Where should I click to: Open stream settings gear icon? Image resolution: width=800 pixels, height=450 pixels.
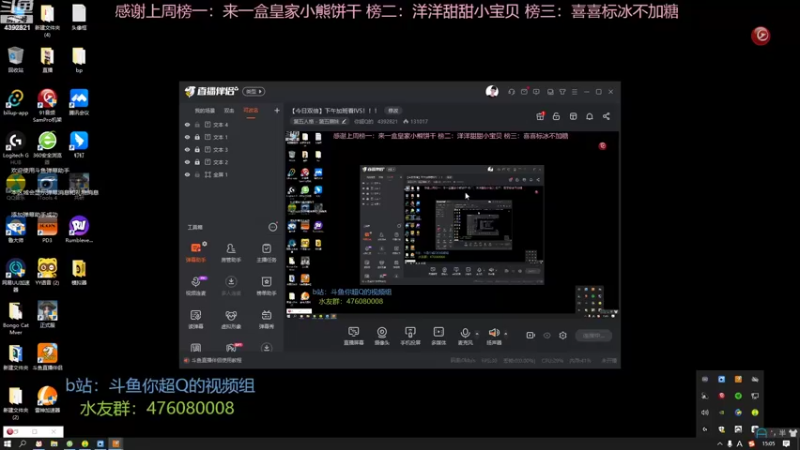coord(563,335)
